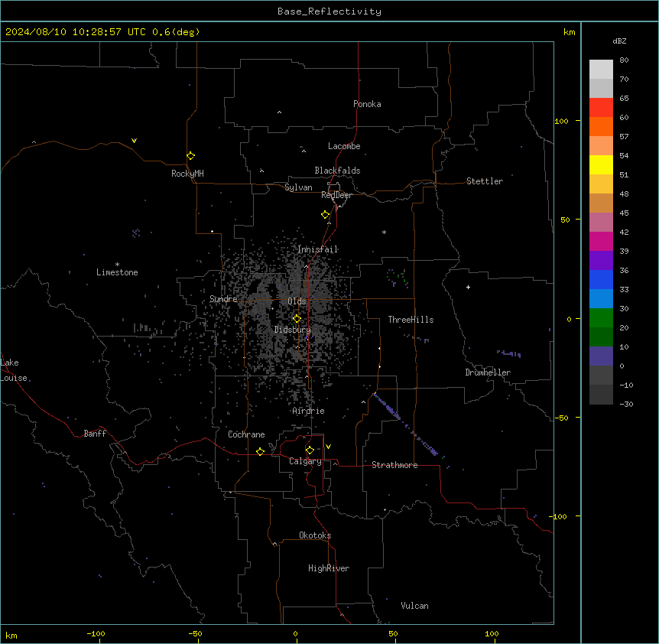The width and height of the screenshot is (659, 644).
Task: Click the yellow V marker northwest of RockyMH
Action: pos(134,141)
